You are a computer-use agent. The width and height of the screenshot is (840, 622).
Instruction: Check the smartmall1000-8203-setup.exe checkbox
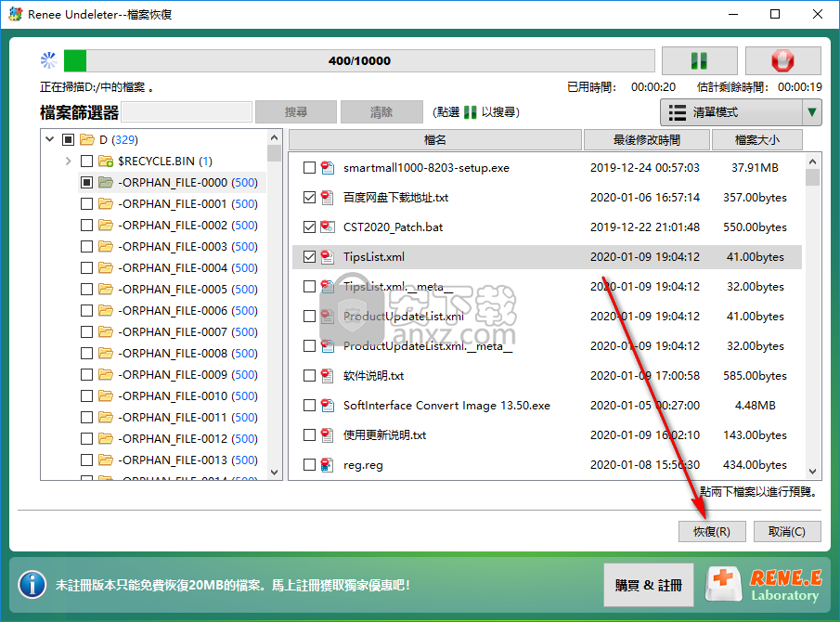[309, 168]
